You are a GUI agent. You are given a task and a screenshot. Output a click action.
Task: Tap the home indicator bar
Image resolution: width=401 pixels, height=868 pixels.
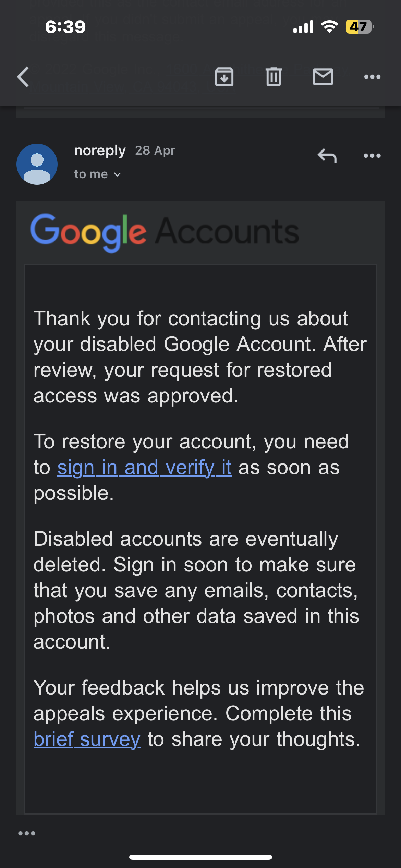point(200,857)
